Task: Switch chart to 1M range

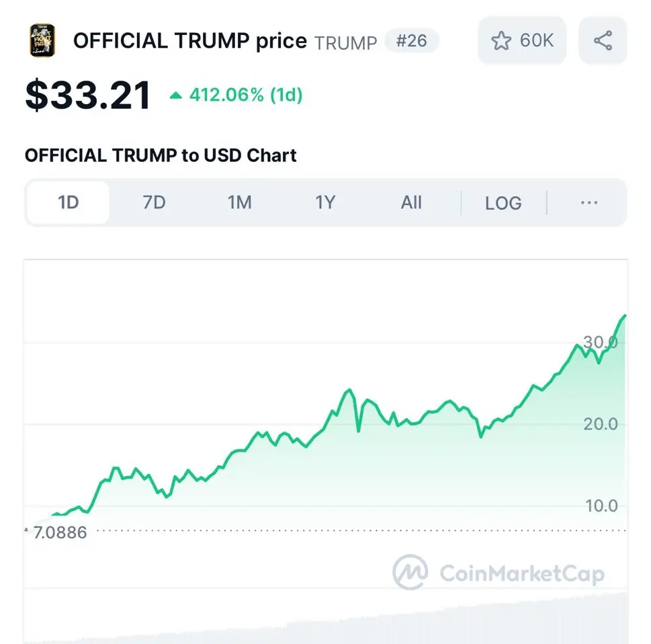Action: pyautogui.click(x=239, y=202)
